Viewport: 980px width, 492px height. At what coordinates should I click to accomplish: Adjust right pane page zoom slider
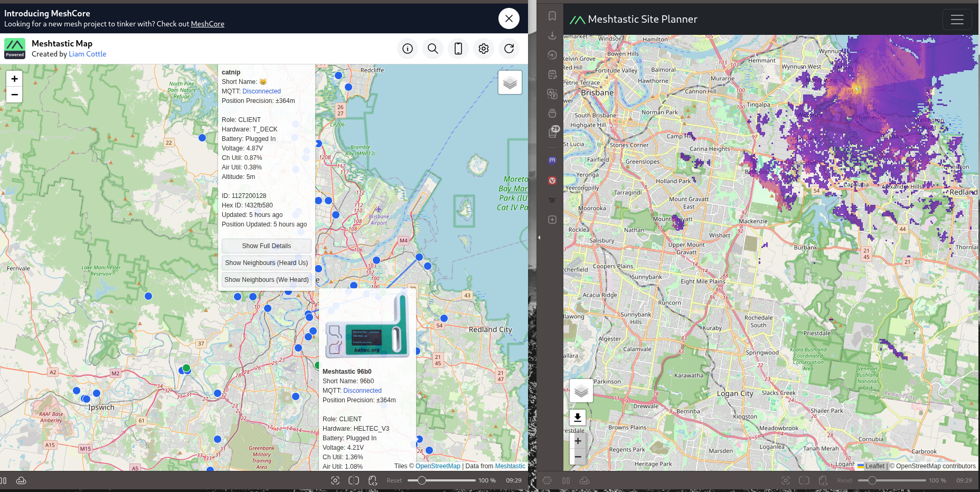coord(892,480)
